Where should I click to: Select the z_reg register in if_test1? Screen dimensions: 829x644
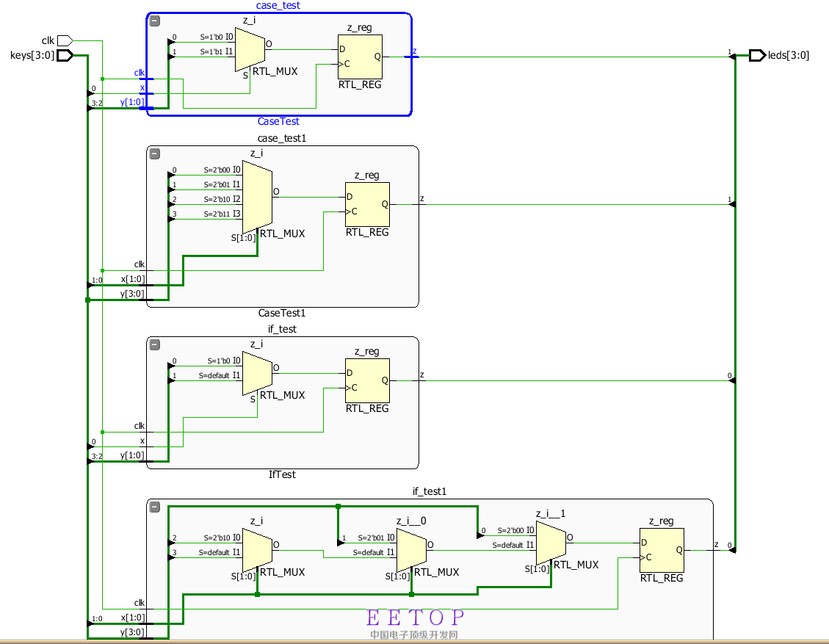pyautogui.click(x=662, y=551)
